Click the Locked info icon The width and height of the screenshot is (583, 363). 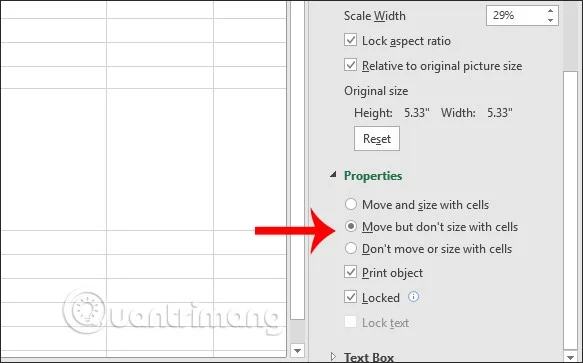point(413,297)
